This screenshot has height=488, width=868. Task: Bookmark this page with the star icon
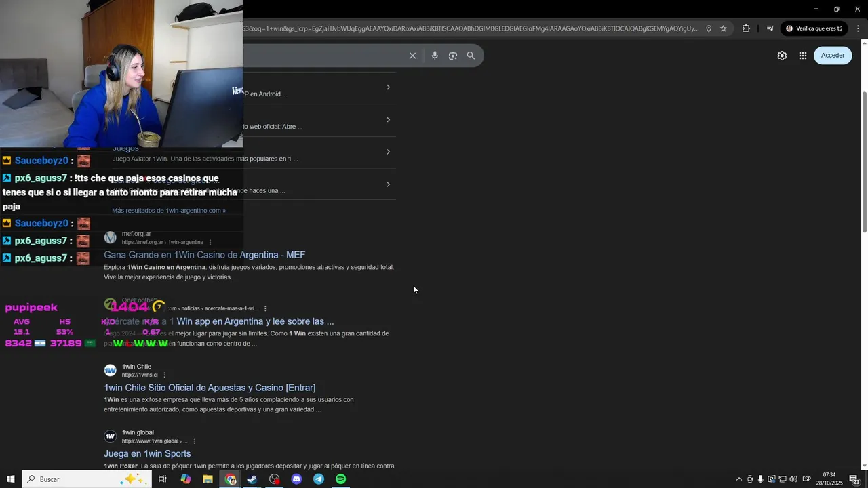coord(724,28)
